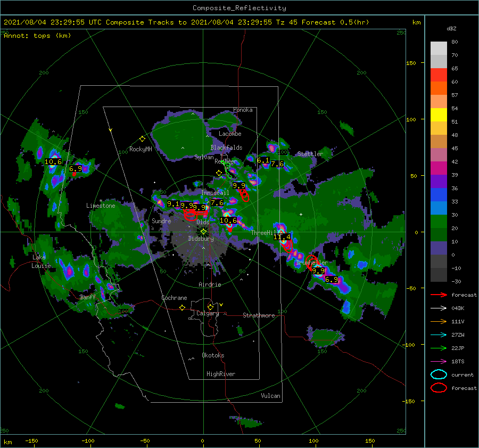Click the ThreeHills city label
The width and height of the screenshot is (479, 448).
[267, 233]
